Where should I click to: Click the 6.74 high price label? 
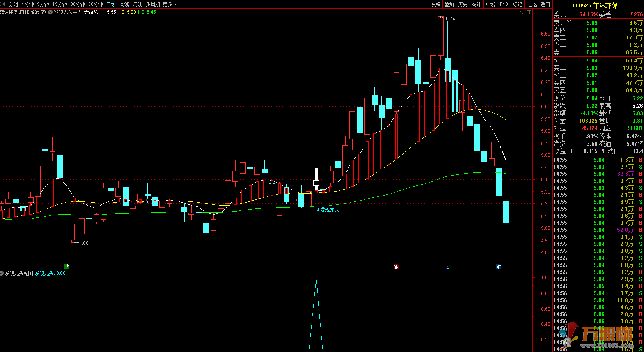point(450,19)
